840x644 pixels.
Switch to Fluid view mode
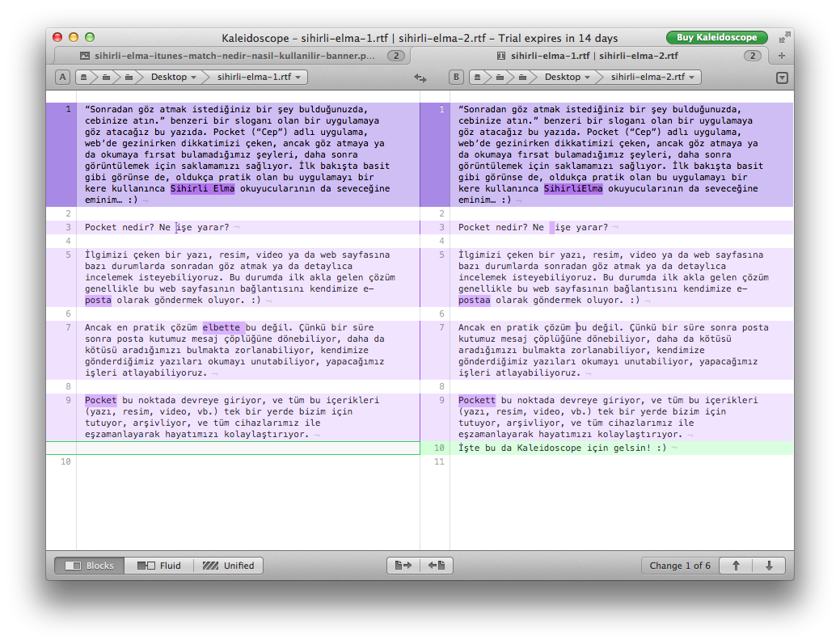[x=159, y=566]
